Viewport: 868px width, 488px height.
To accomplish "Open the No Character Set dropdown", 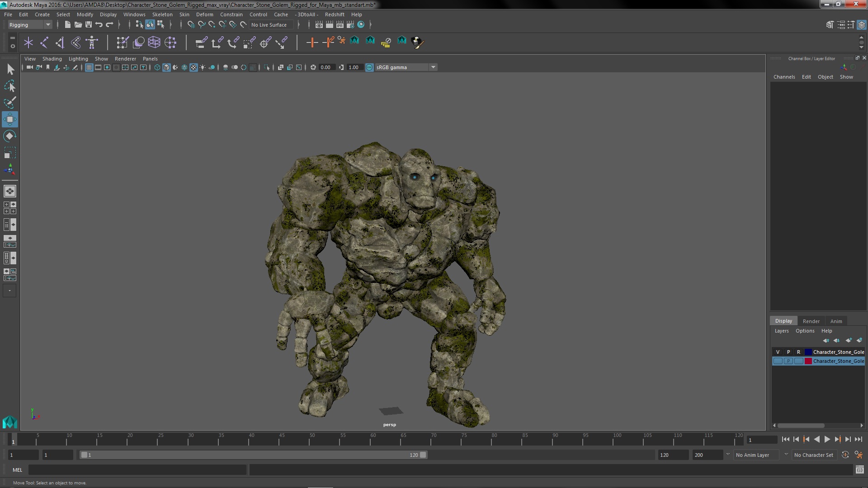I will click(x=815, y=455).
